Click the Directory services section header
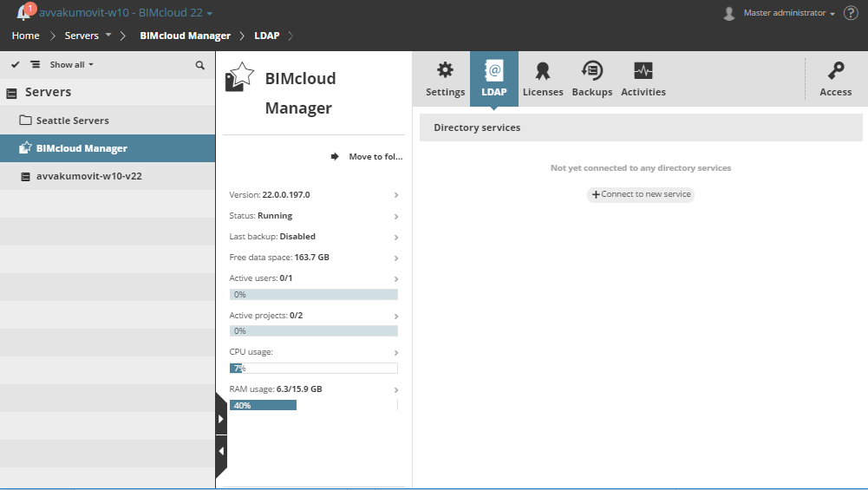This screenshot has width=868, height=490. pyautogui.click(x=641, y=127)
